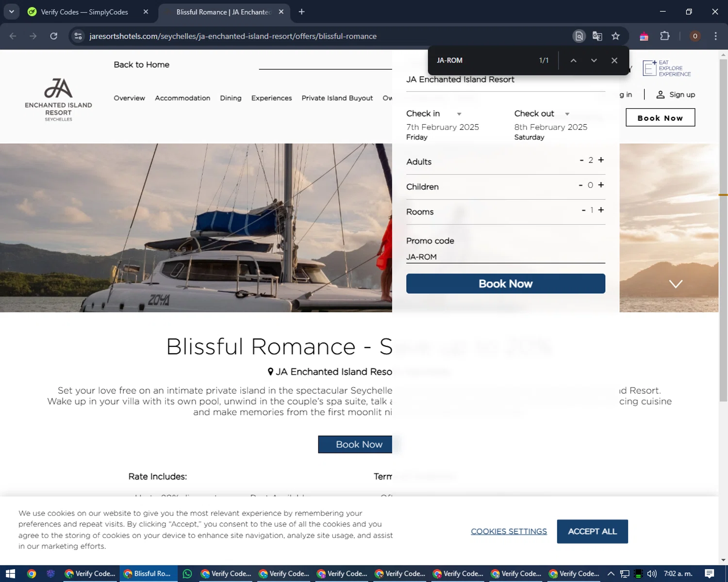Decrease the number of Rooms
The height and width of the screenshot is (582, 728).
click(x=583, y=210)
